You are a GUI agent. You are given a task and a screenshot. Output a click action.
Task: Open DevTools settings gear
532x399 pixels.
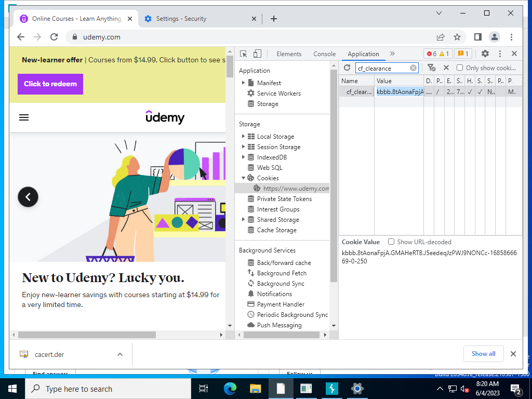[x=485, y=54]
